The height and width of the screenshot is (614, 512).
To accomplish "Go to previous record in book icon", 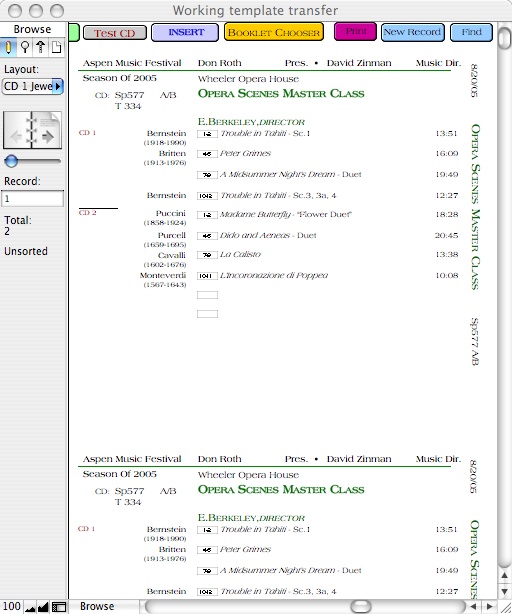I will [16, 136].
